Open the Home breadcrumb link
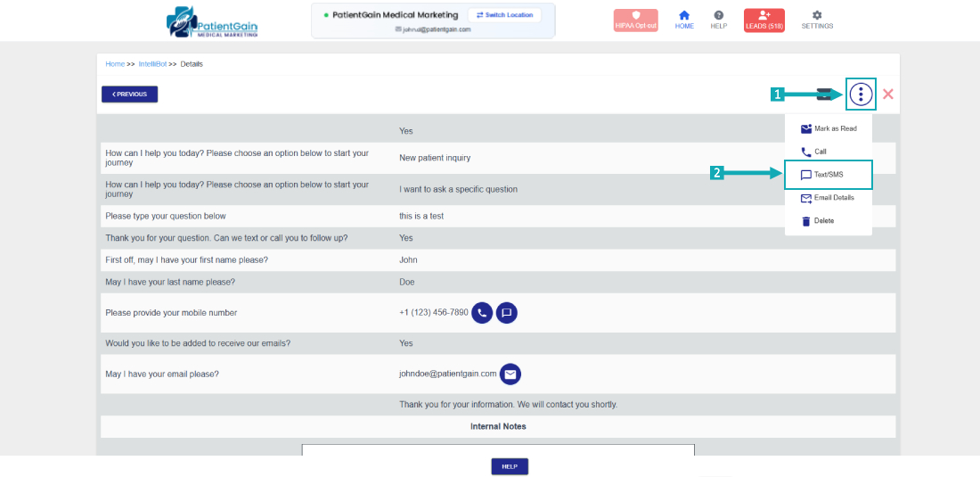The image size is (980, 477). (115, 64)
